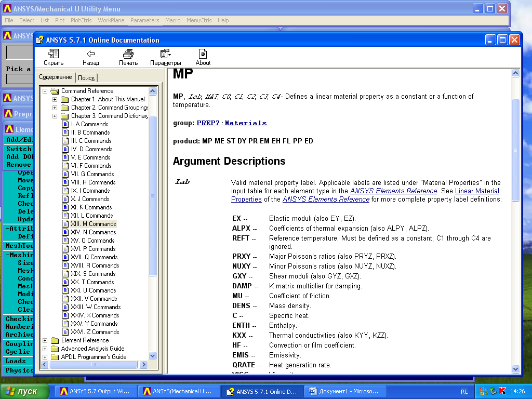532x399 pixels.
Task: Click the taskbar clock showing 14:26
Action: click(x=517, y=392)
